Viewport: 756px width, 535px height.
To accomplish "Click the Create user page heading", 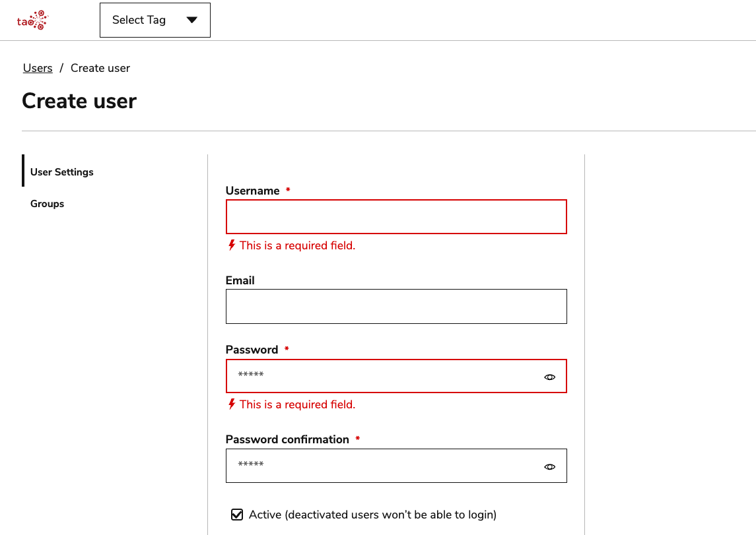I will coord(79,101).
